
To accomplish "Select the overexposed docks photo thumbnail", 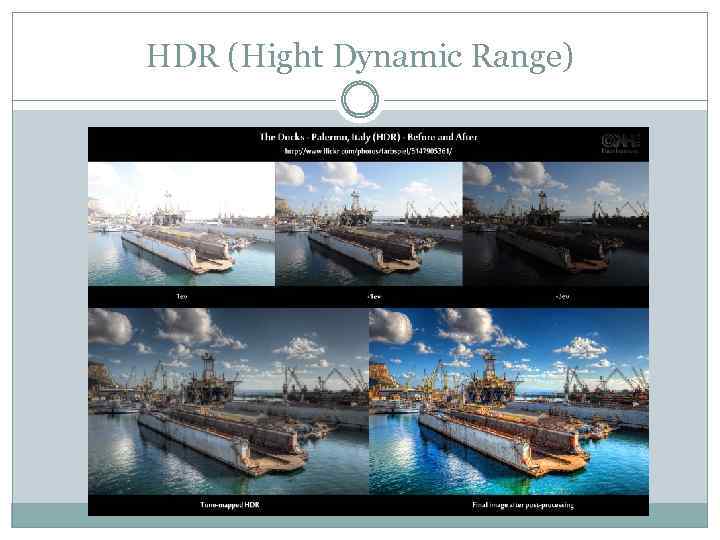I will pos(181,224).
